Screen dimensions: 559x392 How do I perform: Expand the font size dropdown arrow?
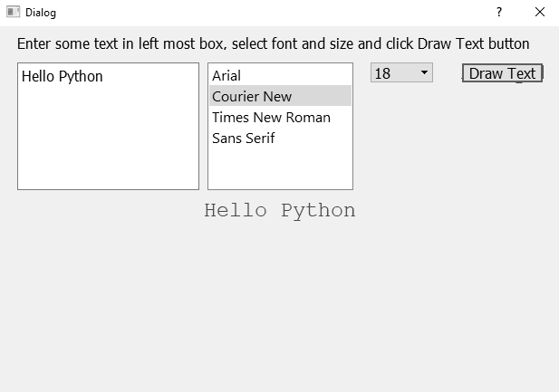click(424, 72)
